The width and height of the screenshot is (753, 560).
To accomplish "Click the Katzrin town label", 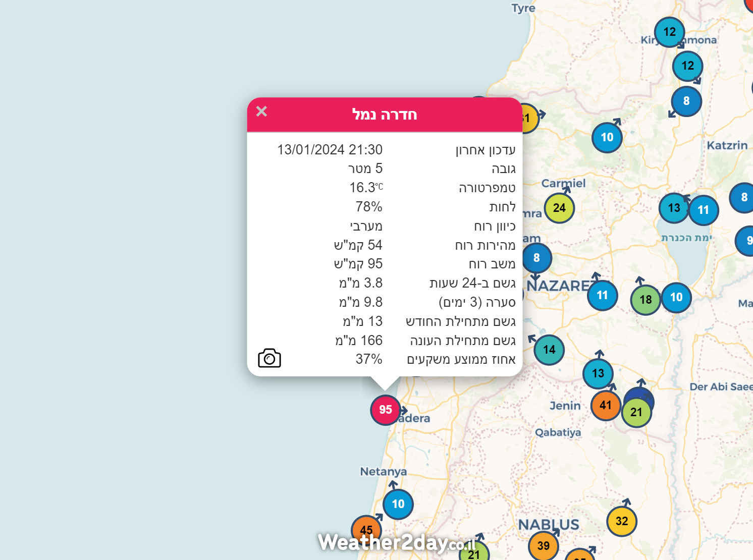I will point(727,145).
